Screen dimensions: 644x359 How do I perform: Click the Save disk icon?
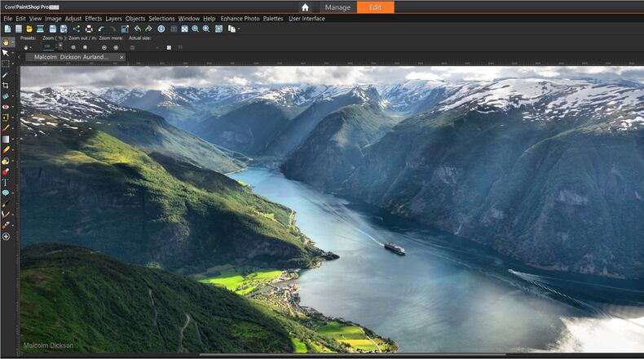(52, 29)
